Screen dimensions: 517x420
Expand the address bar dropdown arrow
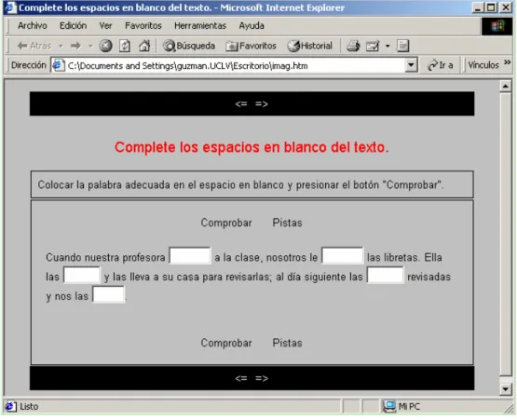click(411, 65)
